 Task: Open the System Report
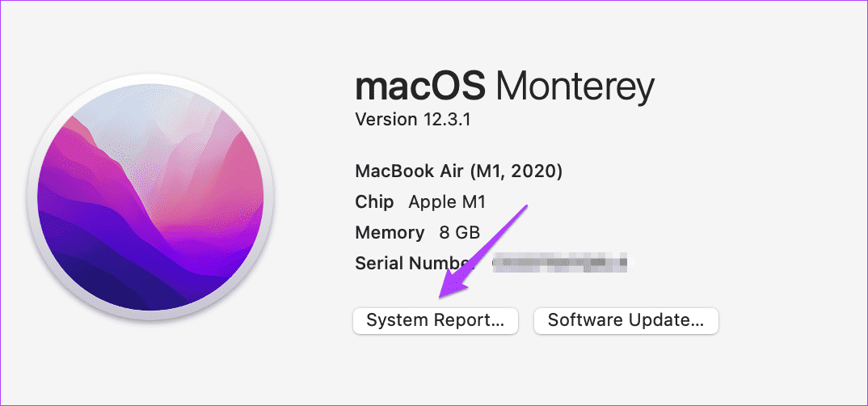tap(435, 320)
